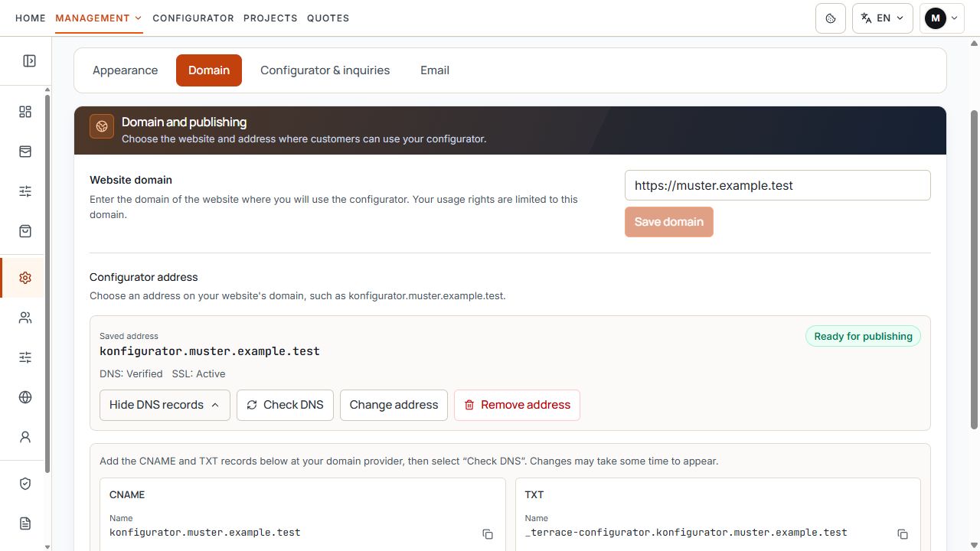Screen dimensions: 980x551
Task: Switch to the Appearance tab
Action: 125,70
